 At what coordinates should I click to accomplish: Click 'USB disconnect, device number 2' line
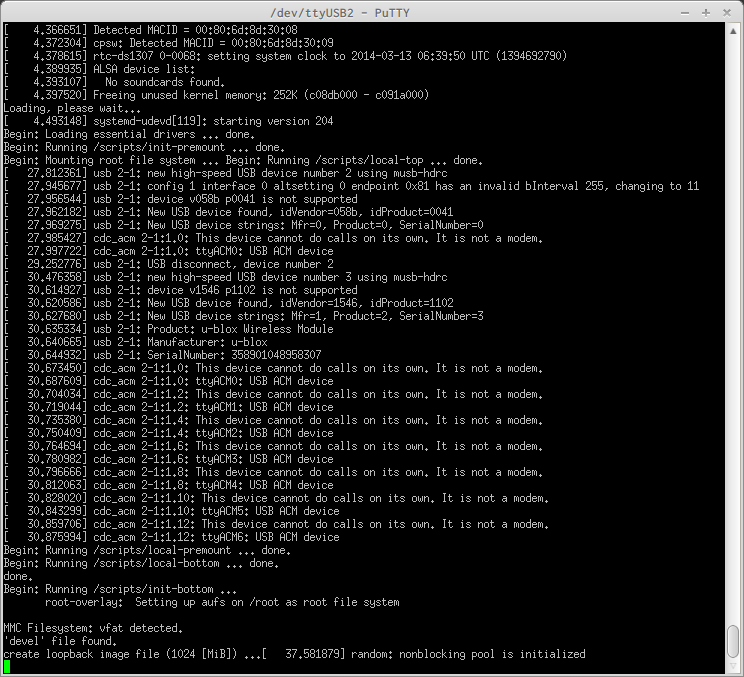[x=240, y=264]
